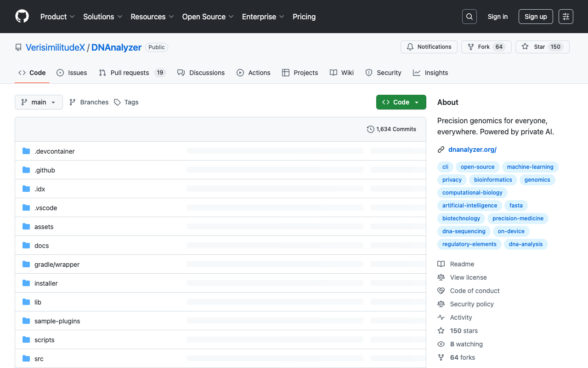Click the fork icon beside 64 forks
The height and width of the screenshot is (368, 588).
[x=441, y=357]
